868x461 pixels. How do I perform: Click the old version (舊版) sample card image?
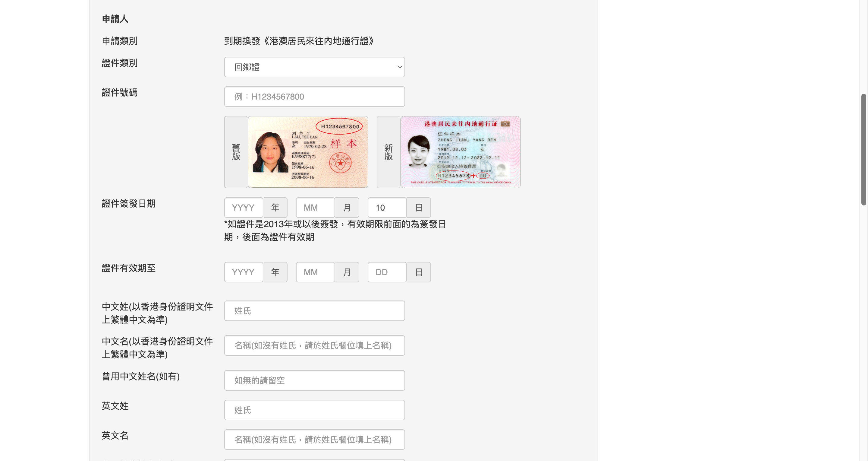pos(308,152)
